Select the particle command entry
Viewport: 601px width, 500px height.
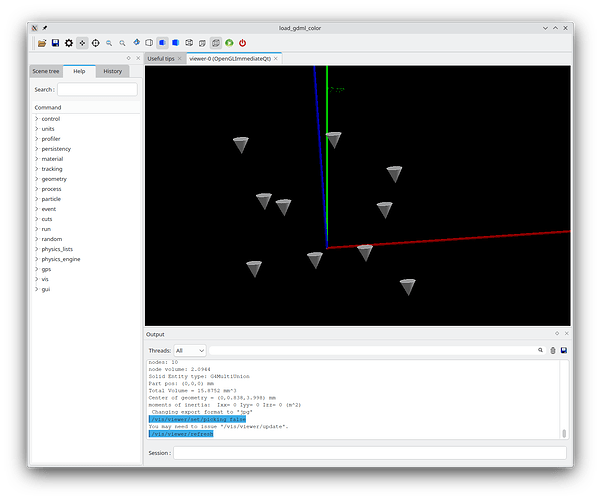click(x=51, y=199)
